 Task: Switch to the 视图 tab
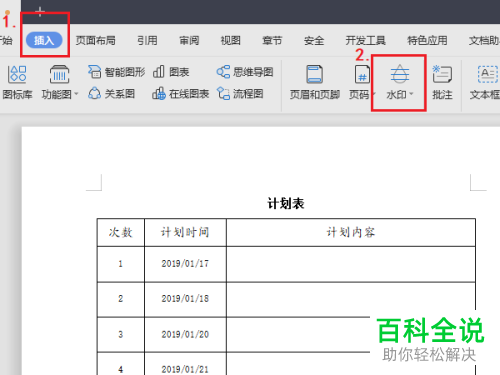click(x=231, y=41)
